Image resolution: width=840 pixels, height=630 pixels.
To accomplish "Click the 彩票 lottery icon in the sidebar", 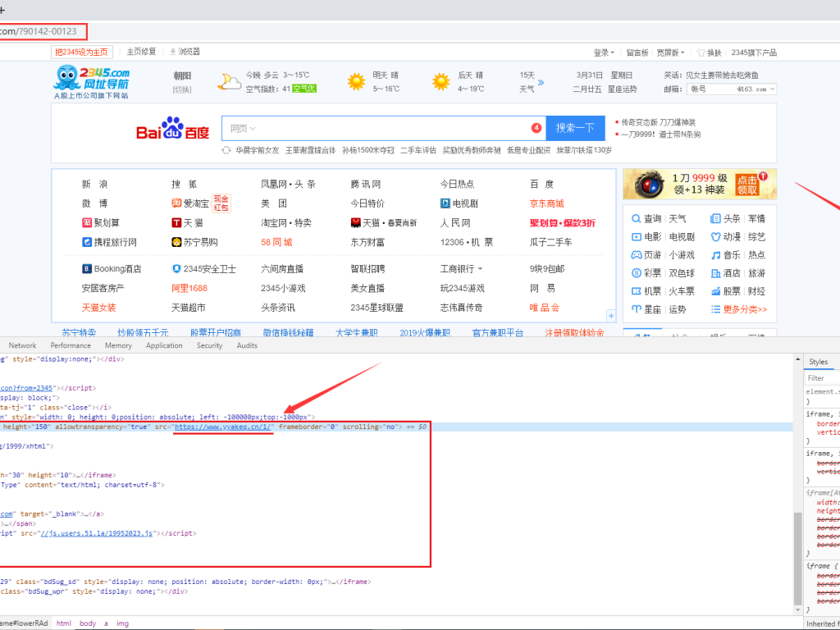I will point(636,273).
